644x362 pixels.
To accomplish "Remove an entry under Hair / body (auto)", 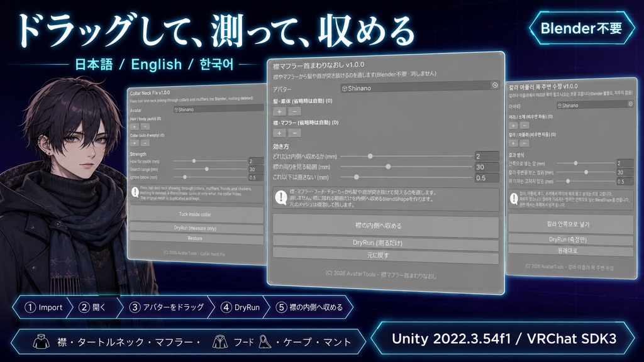I will click(145, 127).
